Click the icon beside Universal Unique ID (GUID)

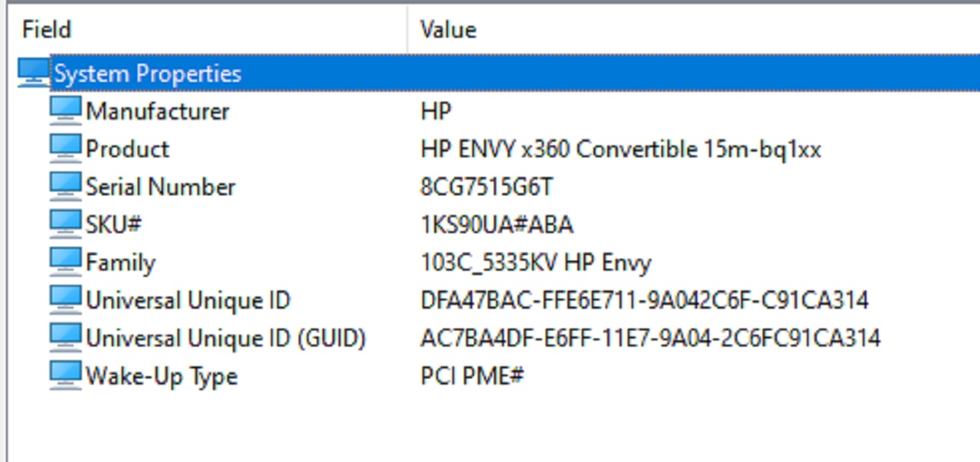pos(65,337)
